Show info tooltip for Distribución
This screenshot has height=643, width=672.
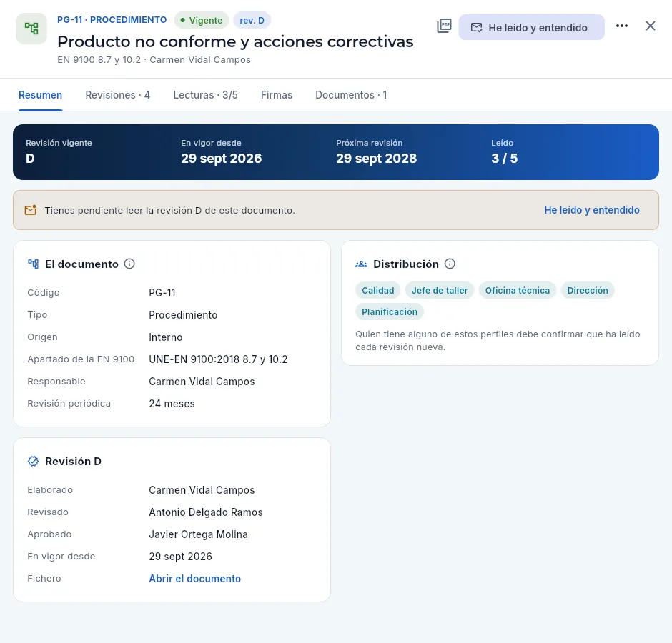pos(450,264)
